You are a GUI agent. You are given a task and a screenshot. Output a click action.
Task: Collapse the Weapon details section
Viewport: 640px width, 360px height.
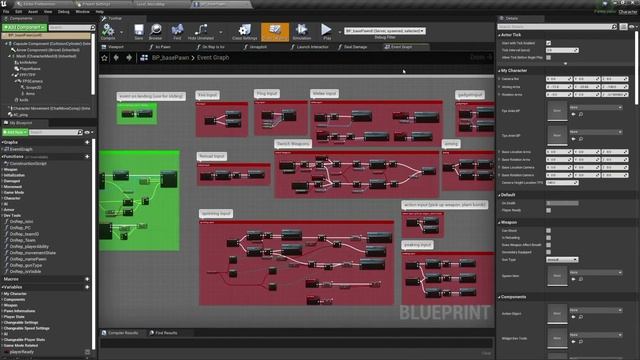[x=500, y=223]
